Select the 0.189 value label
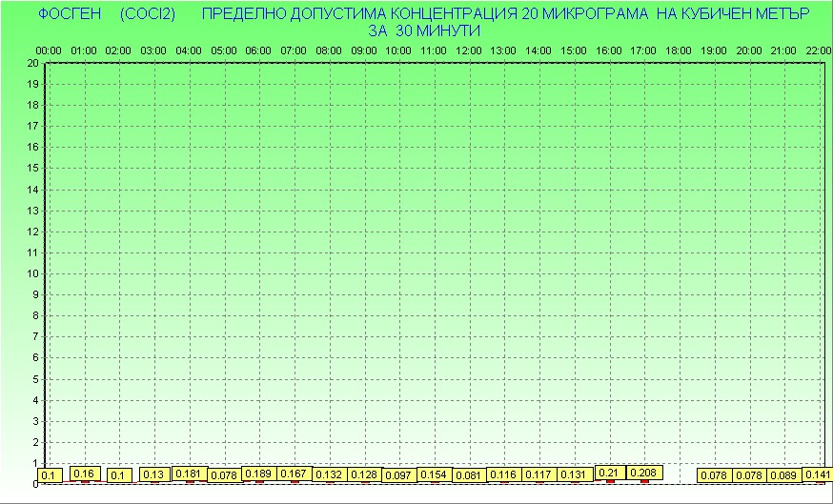The height and width of the screenshot is (504, 833). [258, 474]
